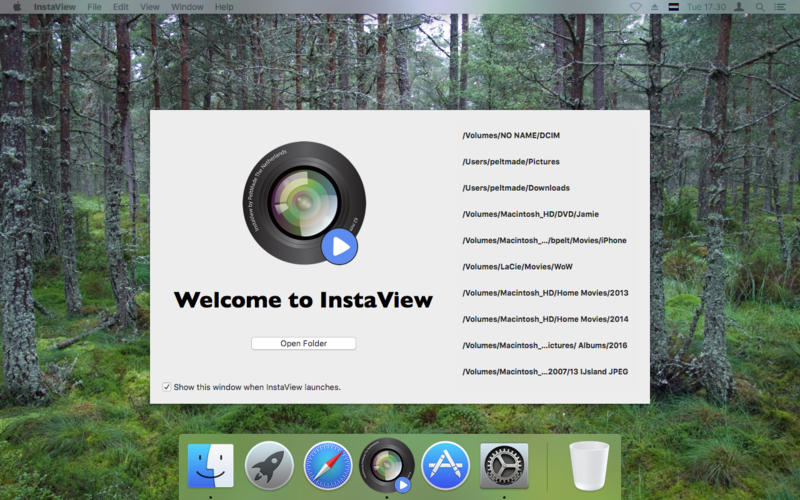
Task: Open the File menu
Action: [x=94, y=7]
